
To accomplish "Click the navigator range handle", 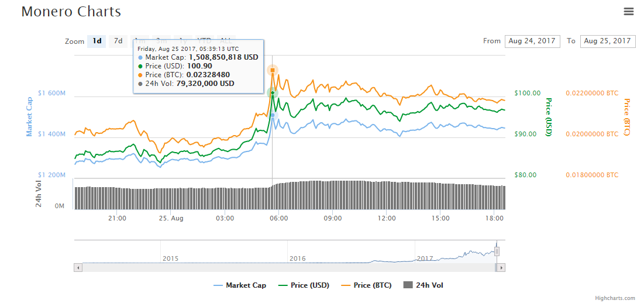I will click(x=497, y=251).
